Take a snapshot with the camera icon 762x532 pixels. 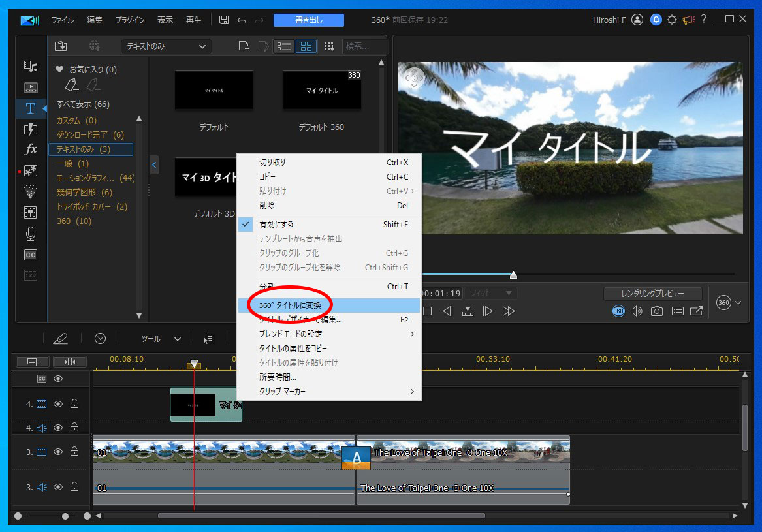pos(656,311)
